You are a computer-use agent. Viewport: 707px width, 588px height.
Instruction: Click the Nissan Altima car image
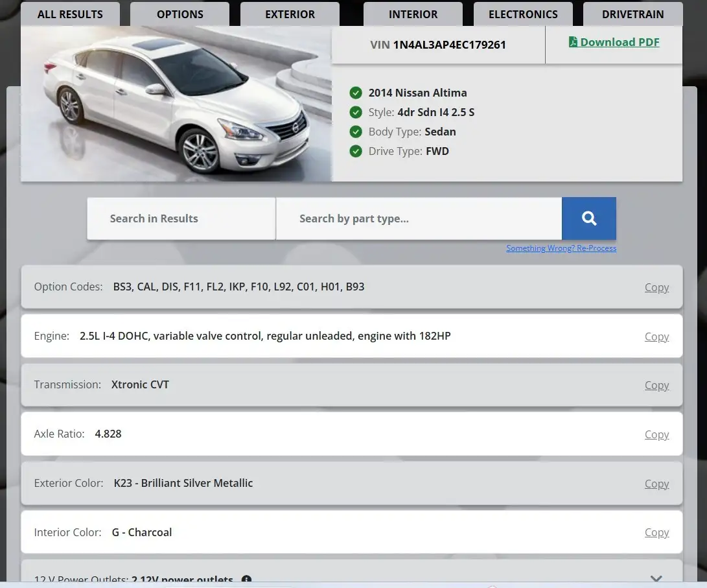coord(176,104)
